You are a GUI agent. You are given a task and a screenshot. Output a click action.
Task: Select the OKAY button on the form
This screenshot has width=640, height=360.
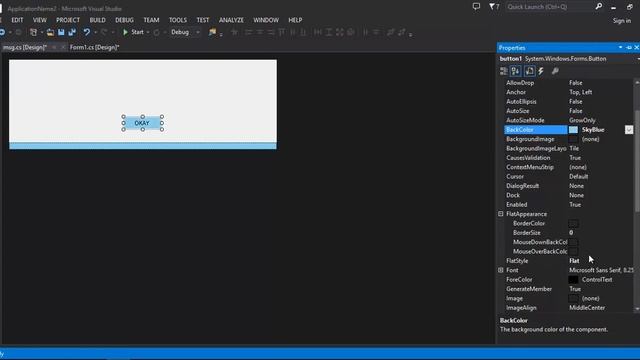coord(142,123)
